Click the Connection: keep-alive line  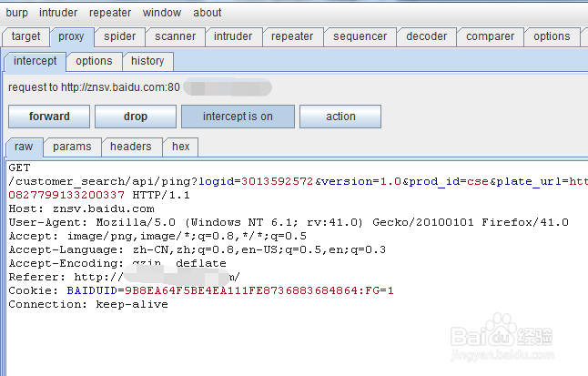pyautogui.click(x=88, y=304)
